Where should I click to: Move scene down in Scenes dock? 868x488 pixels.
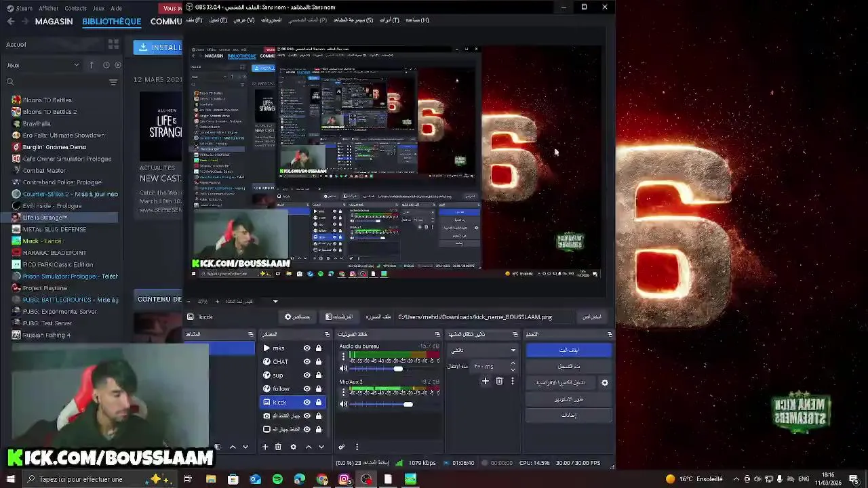245,447
